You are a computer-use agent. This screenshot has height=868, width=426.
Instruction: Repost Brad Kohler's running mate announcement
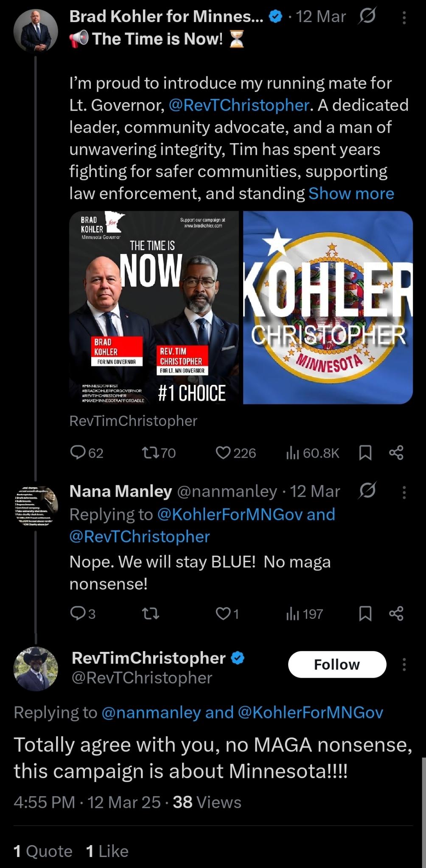pyautogui.click(x=151, y=453)
